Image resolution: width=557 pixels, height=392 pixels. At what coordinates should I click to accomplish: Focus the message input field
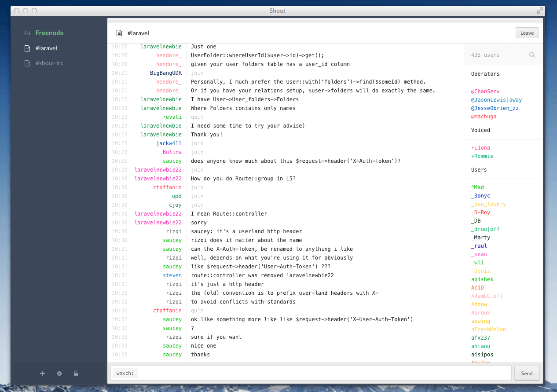325,373
